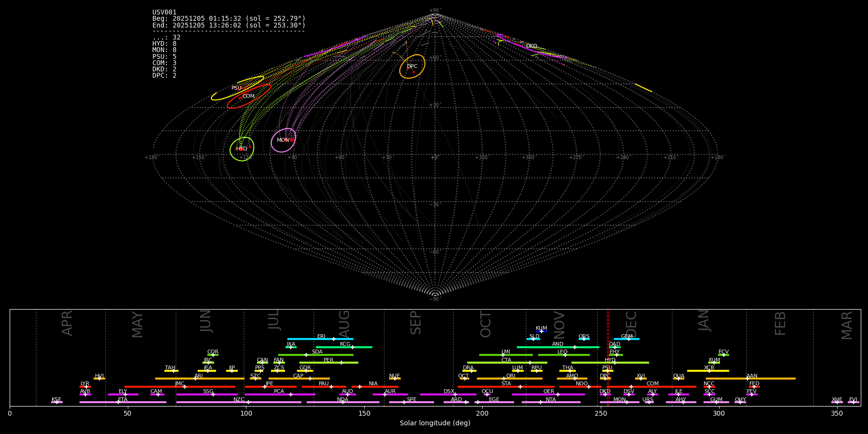The height and width of the screenshot is (434, 868).
Task: Click the peak marker on GEM timeline bar
Action: coord(628,339)
